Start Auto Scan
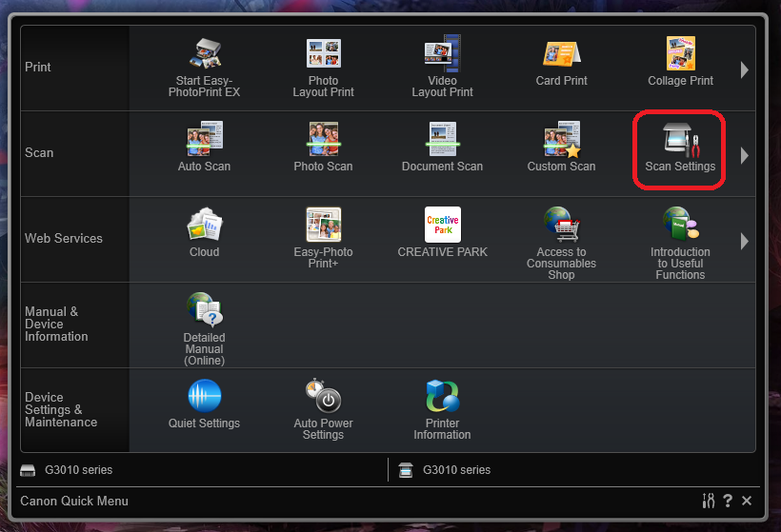781x532 pixels. (204, 141)
